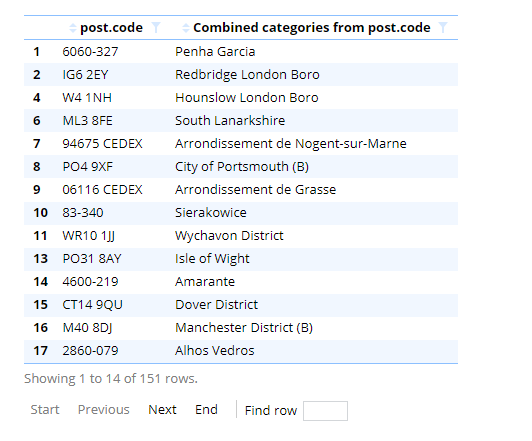This screenshot has height=441, width=532.
Task: Sort table by post.code column arrows
Action: click(73, 28)
